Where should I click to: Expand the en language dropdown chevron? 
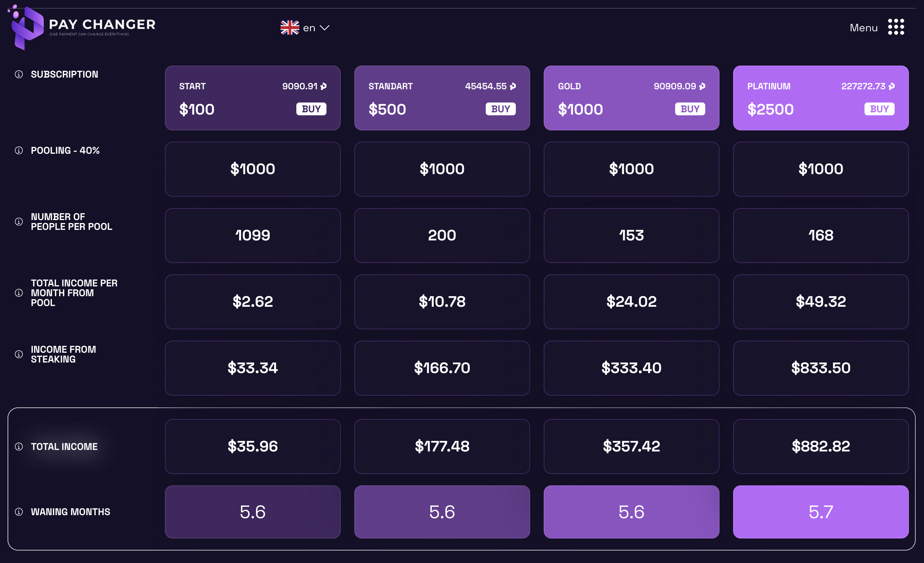point(324,28)
